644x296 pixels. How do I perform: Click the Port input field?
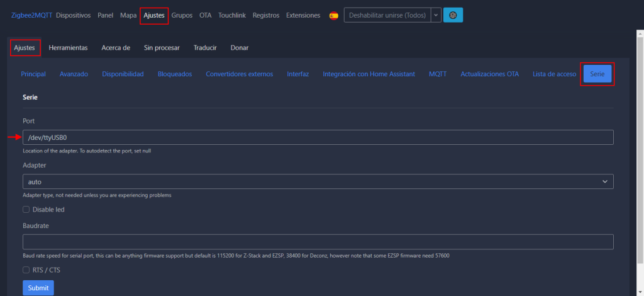(318, 137)
